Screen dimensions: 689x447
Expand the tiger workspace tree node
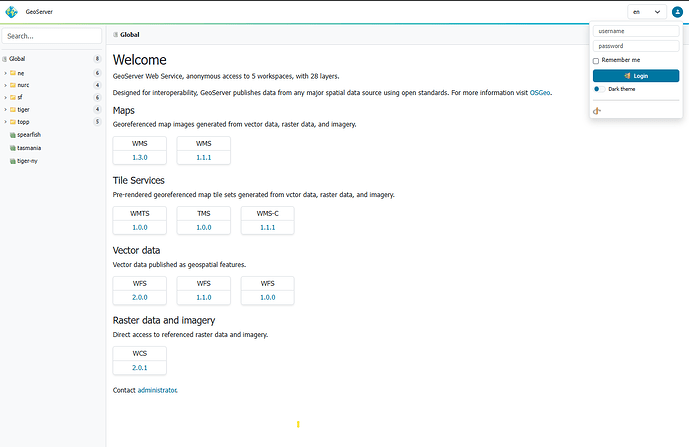point(5,109)
